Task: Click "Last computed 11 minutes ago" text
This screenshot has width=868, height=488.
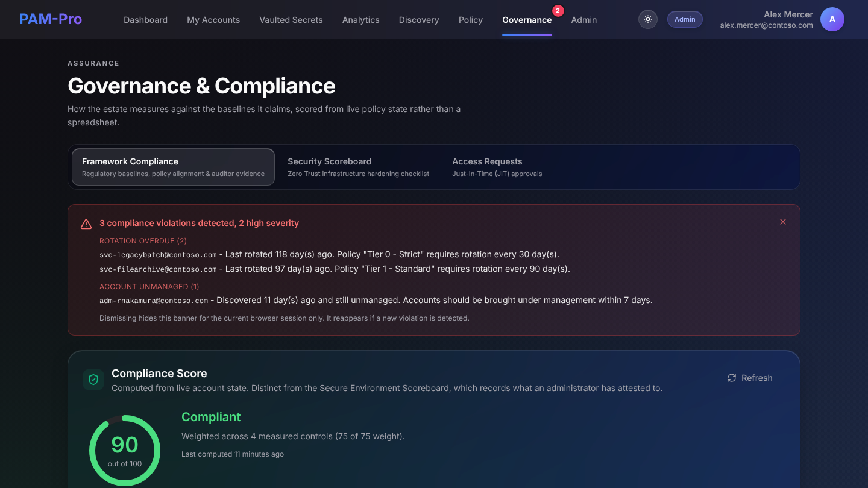Action: click(x=233, y=454)
